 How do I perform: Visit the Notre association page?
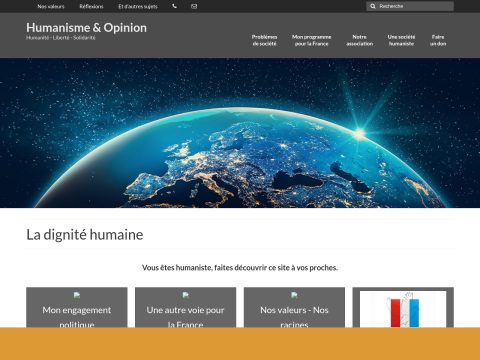tap(359, 40)
